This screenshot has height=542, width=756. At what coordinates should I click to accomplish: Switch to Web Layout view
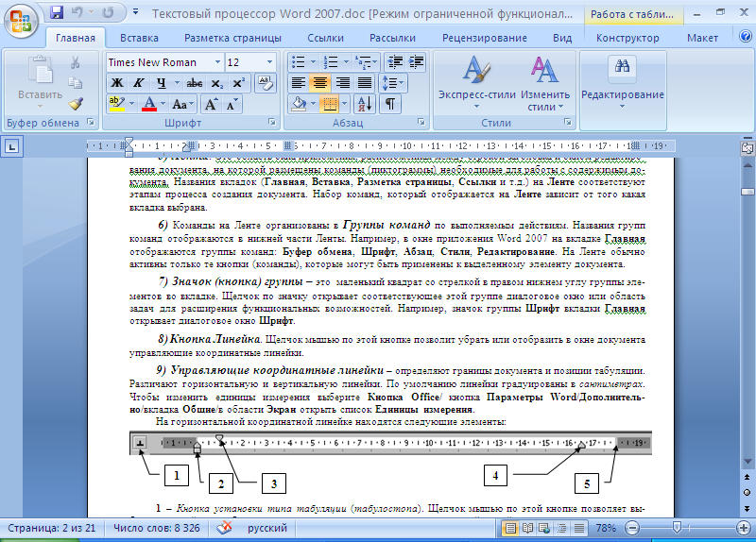(x=545, y=529)
